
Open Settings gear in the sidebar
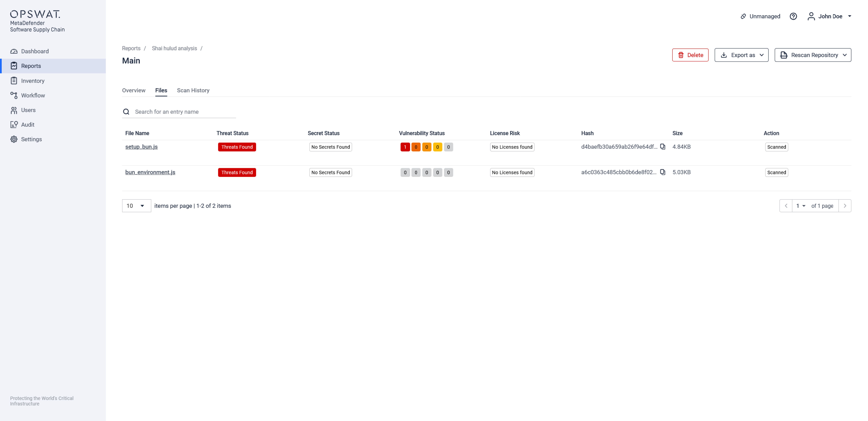pos(31,139)
